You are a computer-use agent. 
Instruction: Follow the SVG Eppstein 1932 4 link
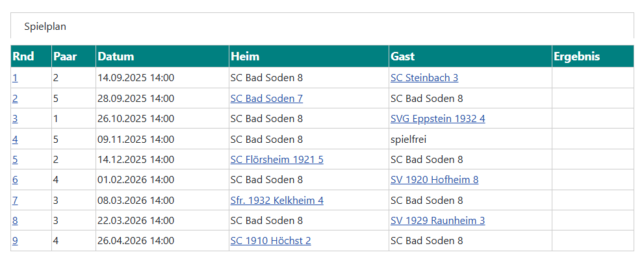[437, 119]
